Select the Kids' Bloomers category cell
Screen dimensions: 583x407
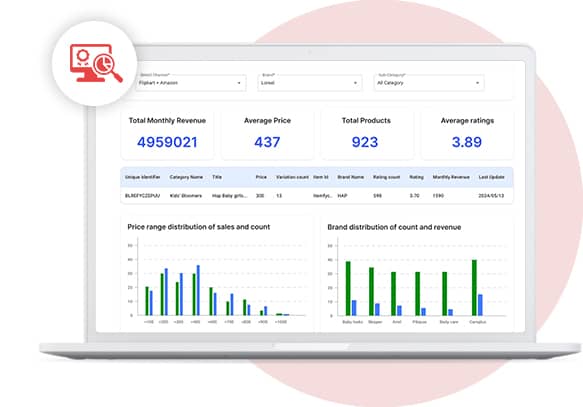(x=186, y=196)
